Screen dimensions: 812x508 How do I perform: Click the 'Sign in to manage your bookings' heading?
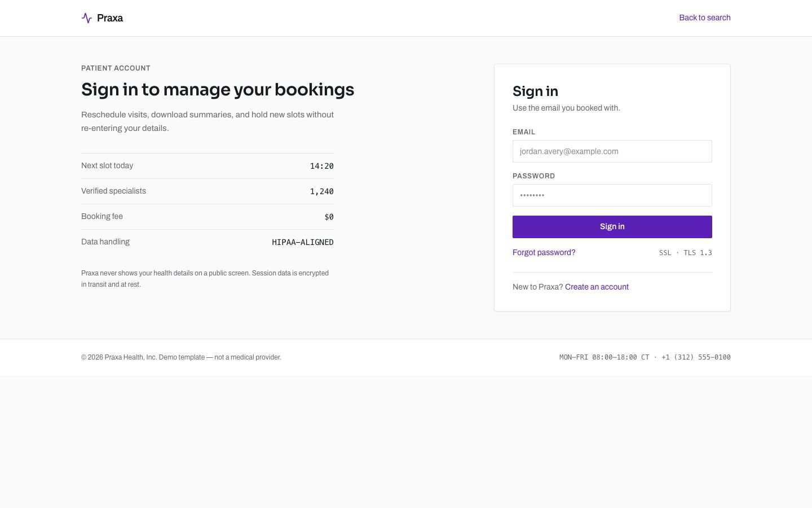point(218,89)
